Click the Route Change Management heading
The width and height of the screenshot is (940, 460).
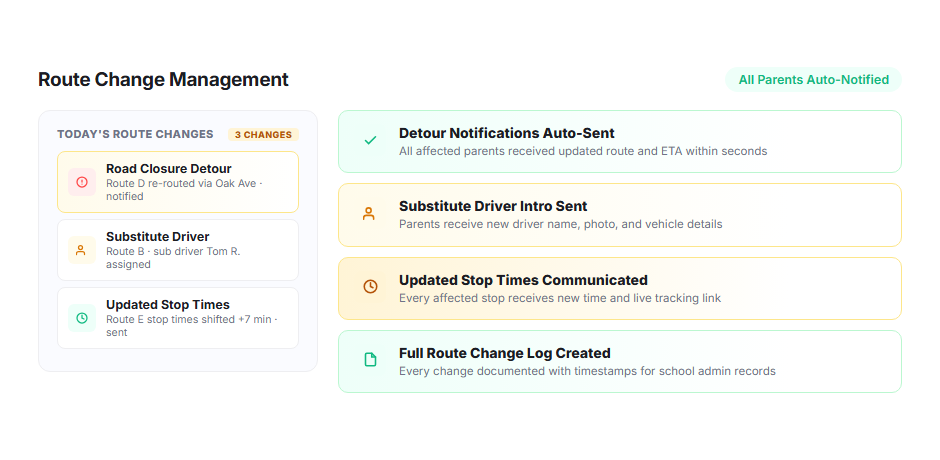[163, 80]
